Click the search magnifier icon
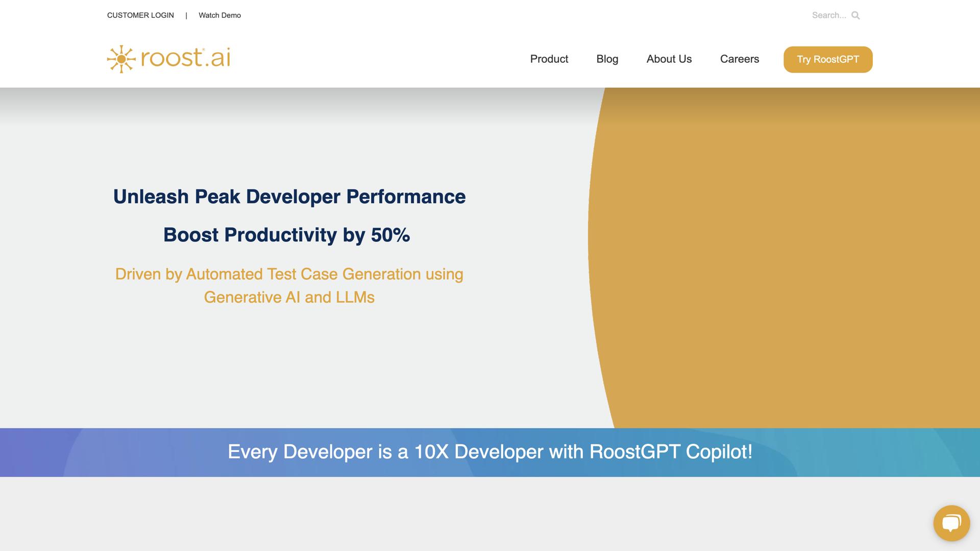The height and width of the screenshot is (551, 980). coord(855,15)
